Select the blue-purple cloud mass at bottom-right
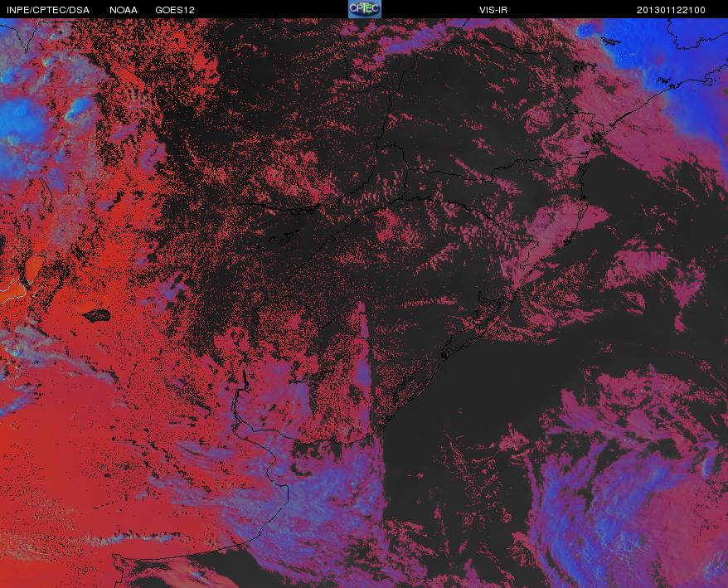728x588 pixels. click(618, 502)
